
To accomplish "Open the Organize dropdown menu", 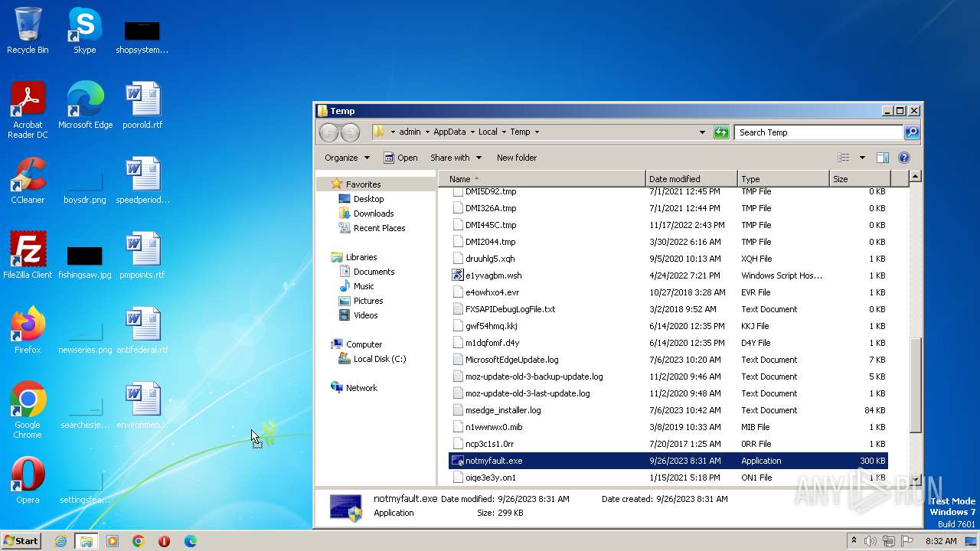I will (347, 158).
